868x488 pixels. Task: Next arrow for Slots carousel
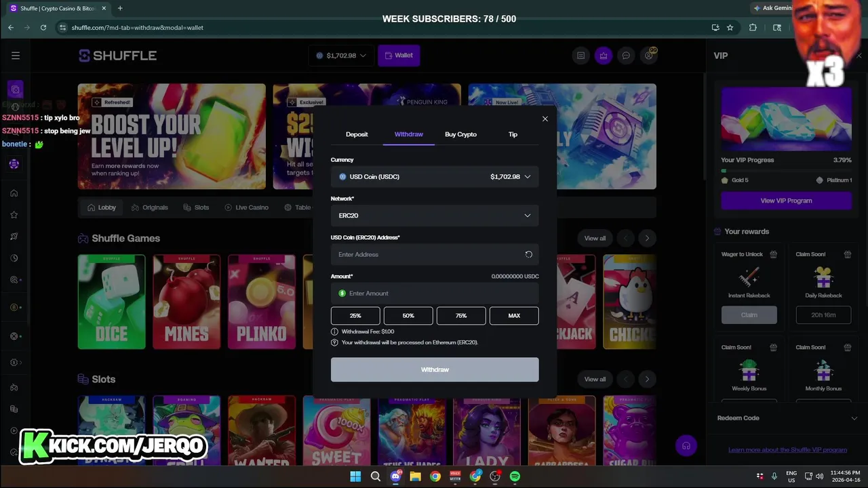pos(647,379)
